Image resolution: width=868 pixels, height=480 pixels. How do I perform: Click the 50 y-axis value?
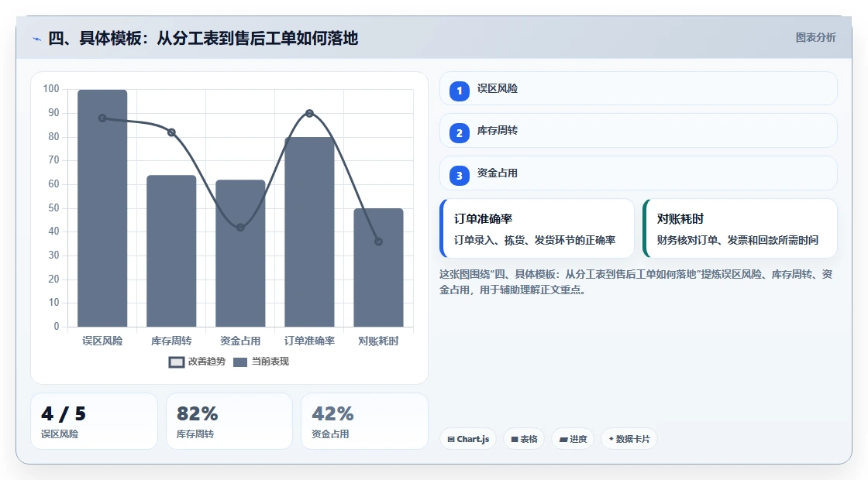click(x=53, y=208)
